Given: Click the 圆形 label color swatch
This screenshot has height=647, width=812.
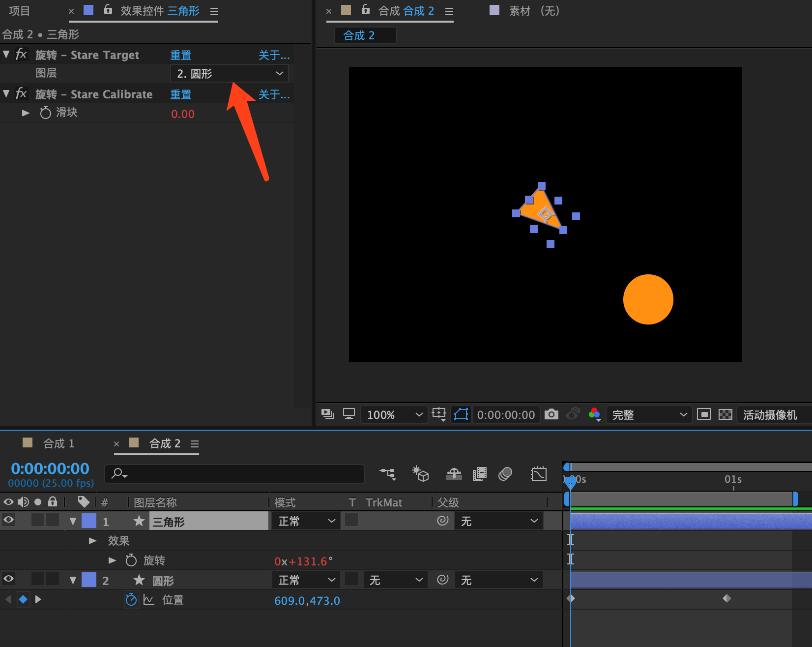Looking at the screenshot, I should (89, 580).
